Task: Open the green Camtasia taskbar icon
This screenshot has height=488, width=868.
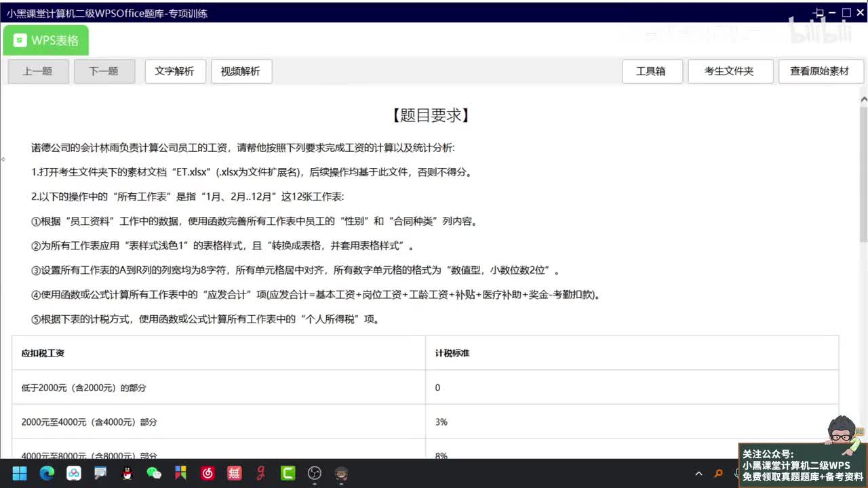Action: (288, 473)
